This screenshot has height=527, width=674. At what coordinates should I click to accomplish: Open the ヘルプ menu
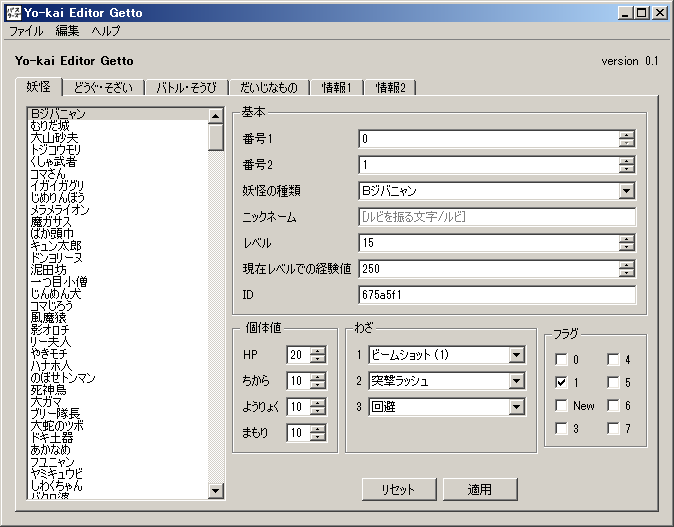(x=106, y=31)
